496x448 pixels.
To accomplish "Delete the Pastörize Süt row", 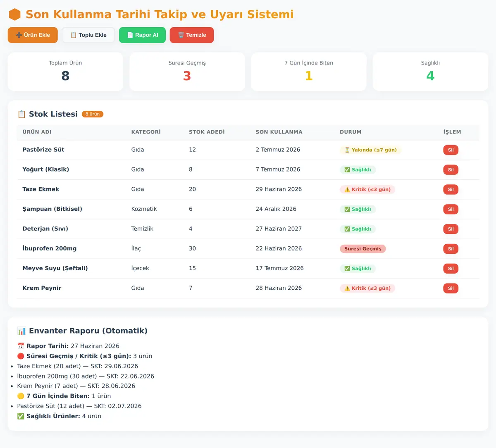I will [x=451, y=150].
